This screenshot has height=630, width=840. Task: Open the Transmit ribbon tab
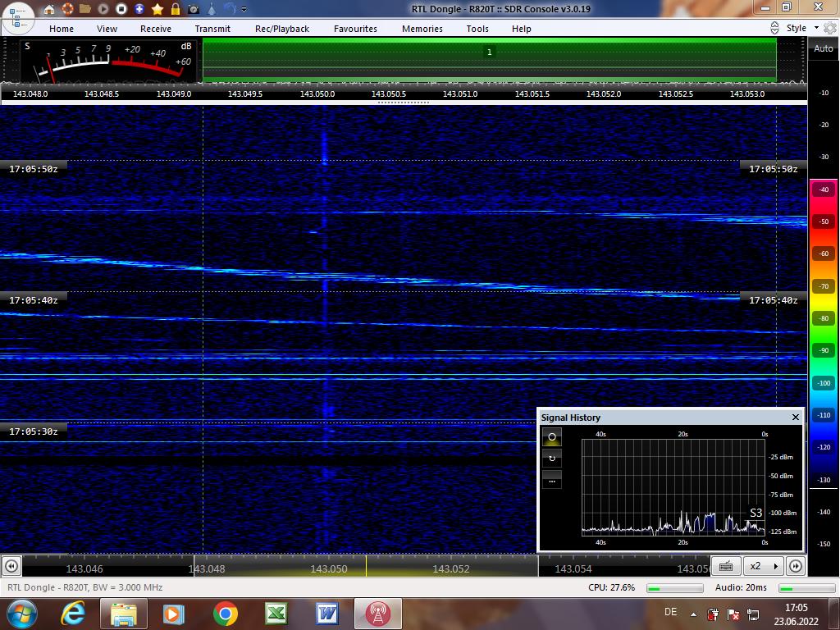click(x=212, y=29)
